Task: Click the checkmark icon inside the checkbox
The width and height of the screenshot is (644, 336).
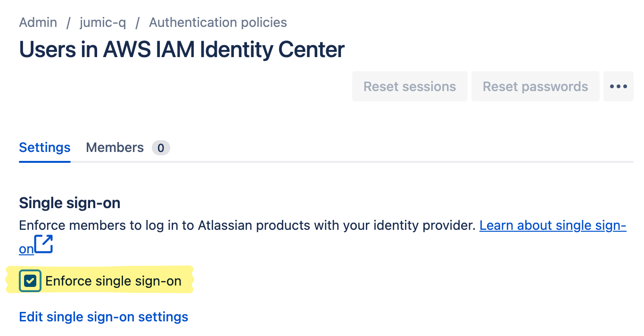Action: [30, 281]
